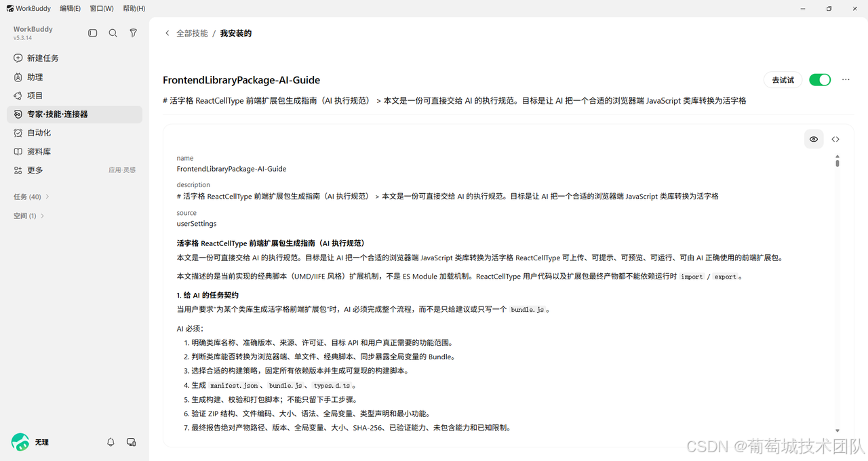Open notifications bell icon
The width and height of the screenshot is (868, 461).
[x=111, y=442]
